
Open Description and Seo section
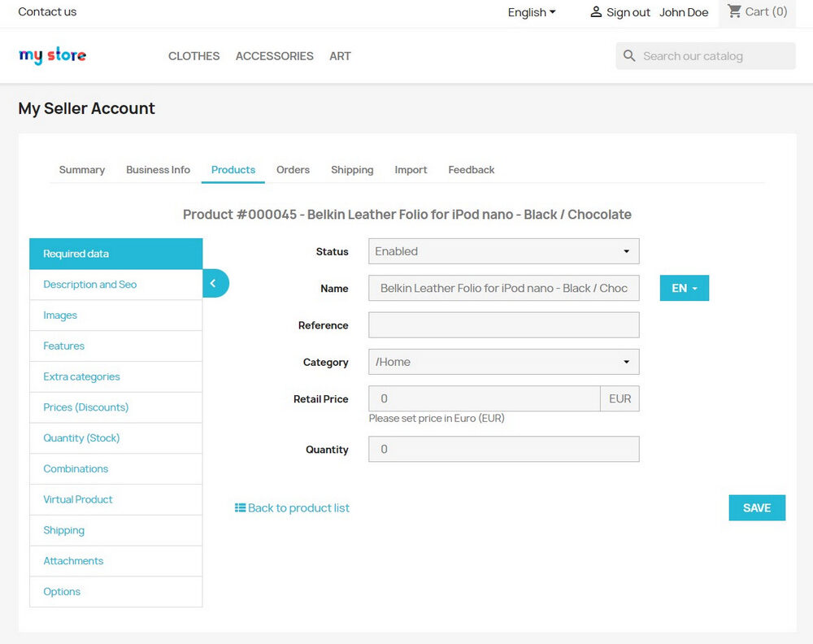[x=116, y=284]
